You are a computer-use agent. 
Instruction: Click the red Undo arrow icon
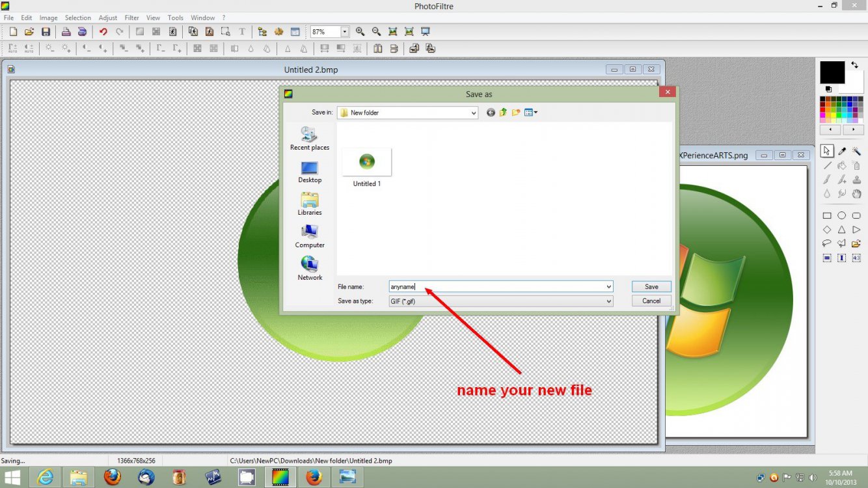[x=103, y=31]
